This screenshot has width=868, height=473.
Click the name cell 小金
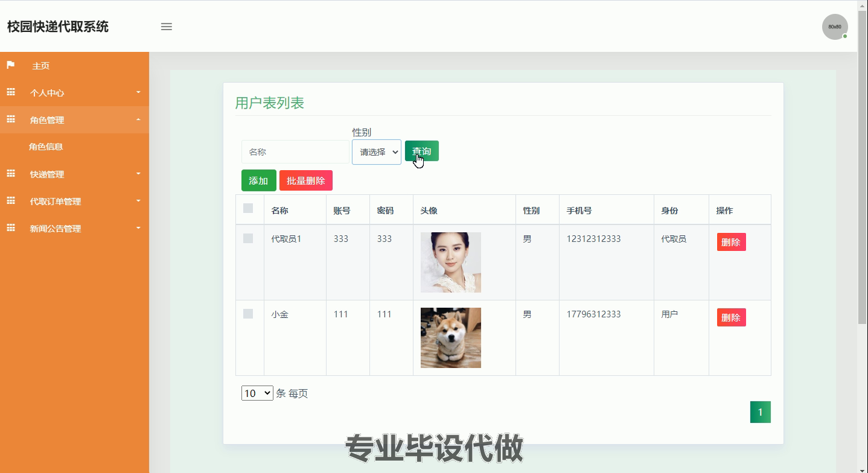pos(279,314)
